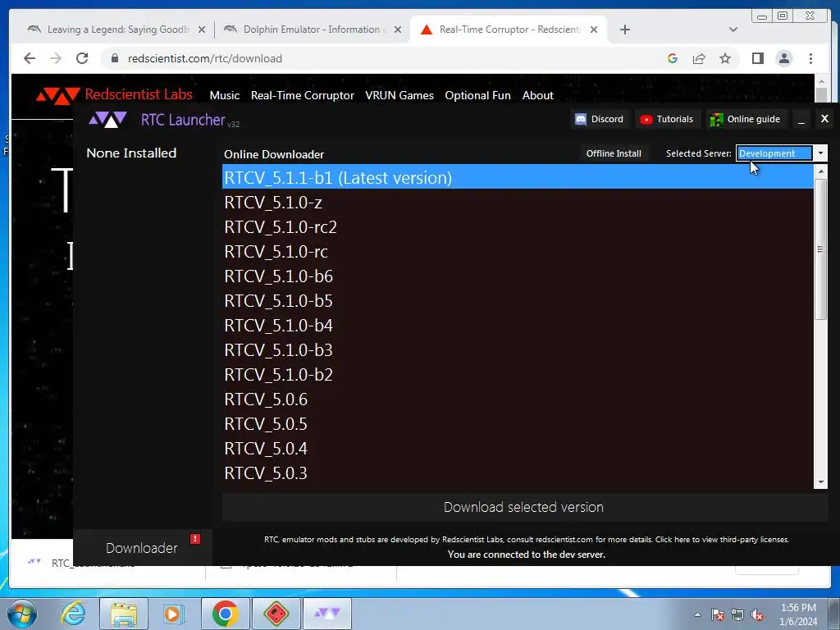The height and width of the screenshot is (630, 840).
Task: Select RTCV_5.1.0-b5 version
Action: tap(518, 300)
